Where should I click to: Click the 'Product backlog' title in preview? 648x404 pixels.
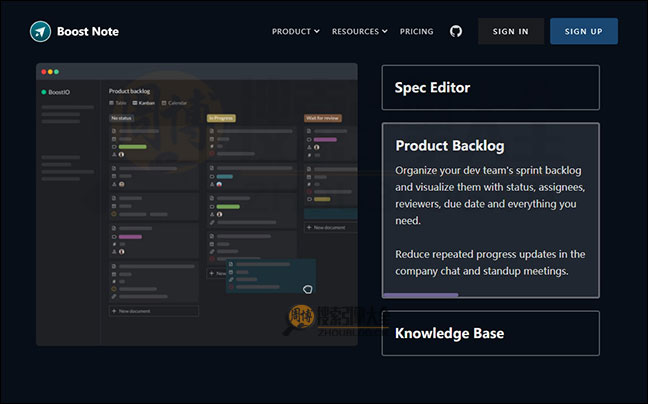click(129, 91)
